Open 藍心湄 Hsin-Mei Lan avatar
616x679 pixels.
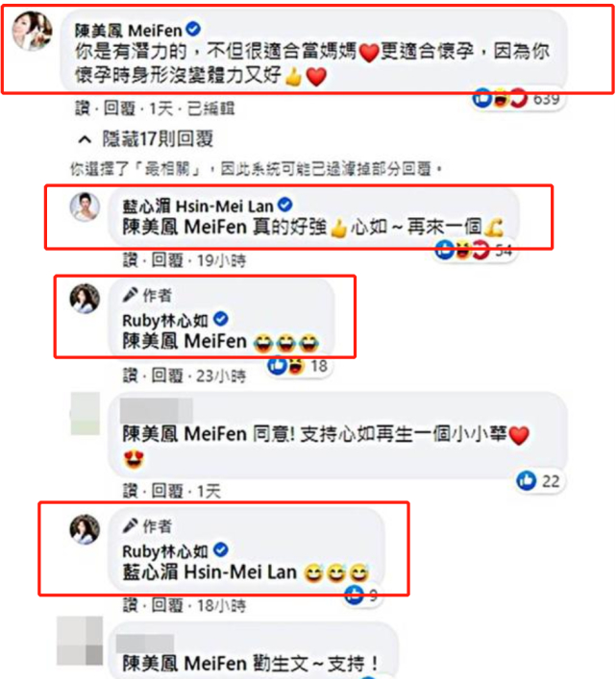[85, 207]
